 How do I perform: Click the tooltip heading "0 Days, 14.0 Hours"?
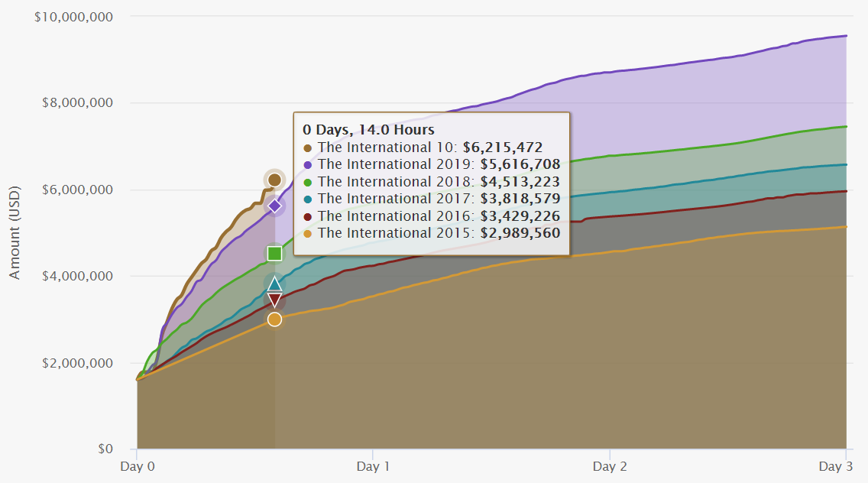(x=369, y=130)
